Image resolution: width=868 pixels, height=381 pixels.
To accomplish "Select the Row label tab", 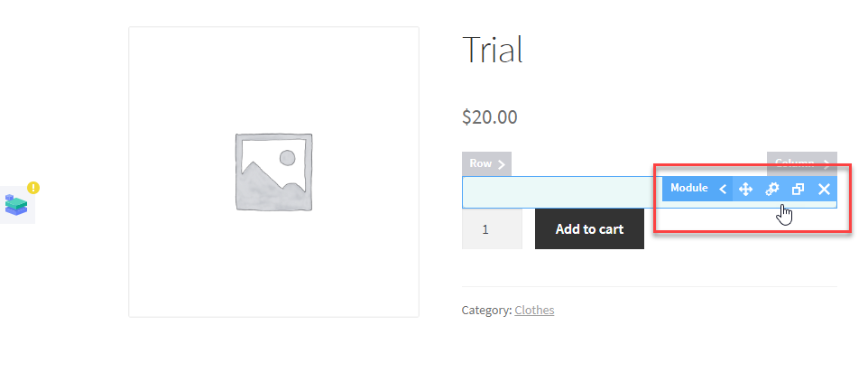I will [481, 163].
